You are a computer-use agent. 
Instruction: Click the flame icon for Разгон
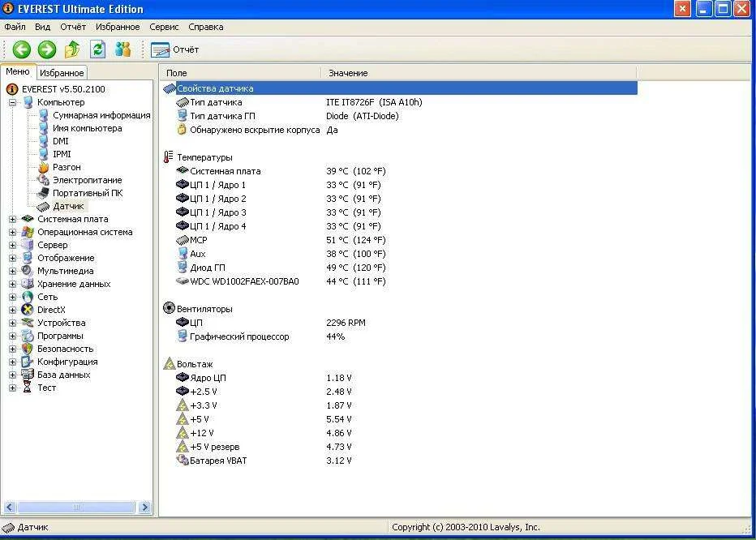[x=43, y=167]
